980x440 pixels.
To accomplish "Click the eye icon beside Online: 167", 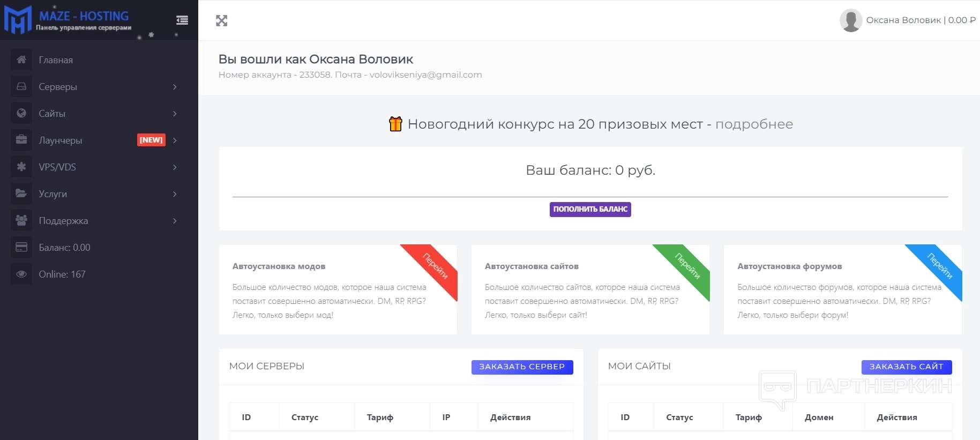I will [x=21, y=274].
